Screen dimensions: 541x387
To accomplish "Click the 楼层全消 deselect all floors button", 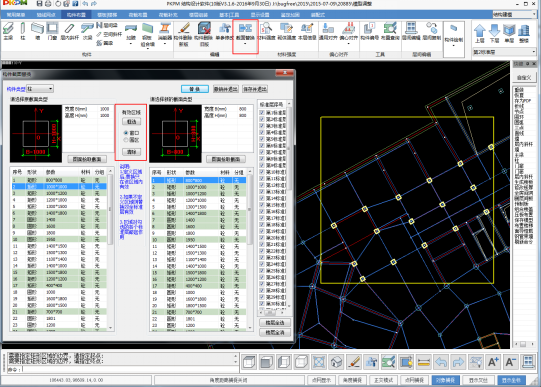I will click(x=275, y=333).
